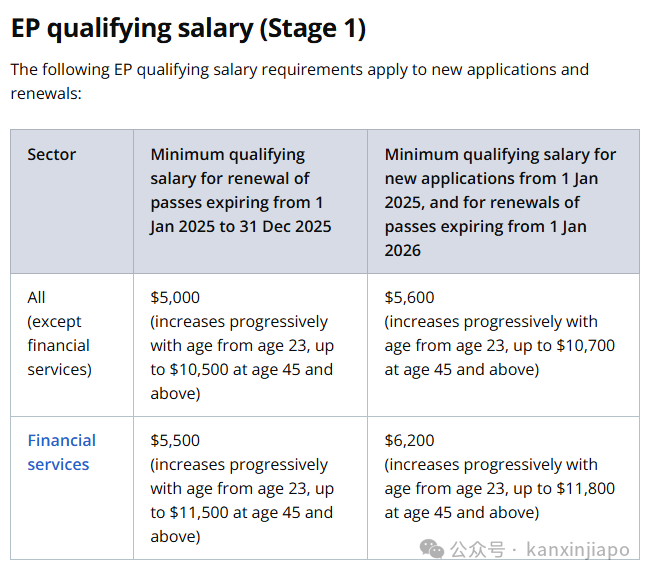Open the Financial services link

(x=61, y=452)
